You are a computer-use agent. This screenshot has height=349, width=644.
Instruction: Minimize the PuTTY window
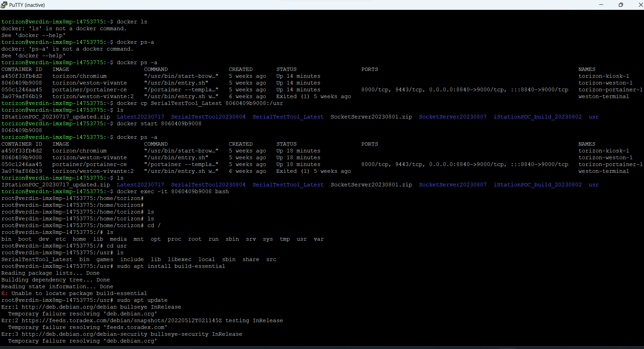[x=601, y=5]
